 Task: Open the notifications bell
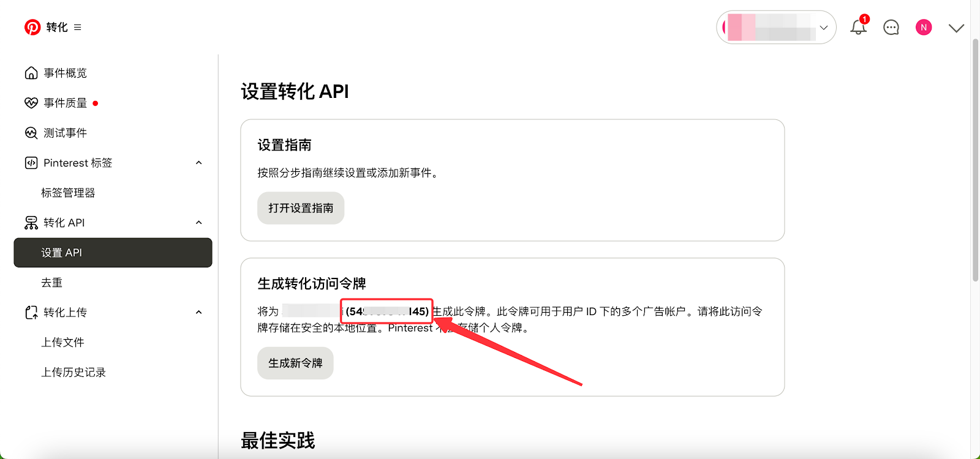(x=858, y=27)
